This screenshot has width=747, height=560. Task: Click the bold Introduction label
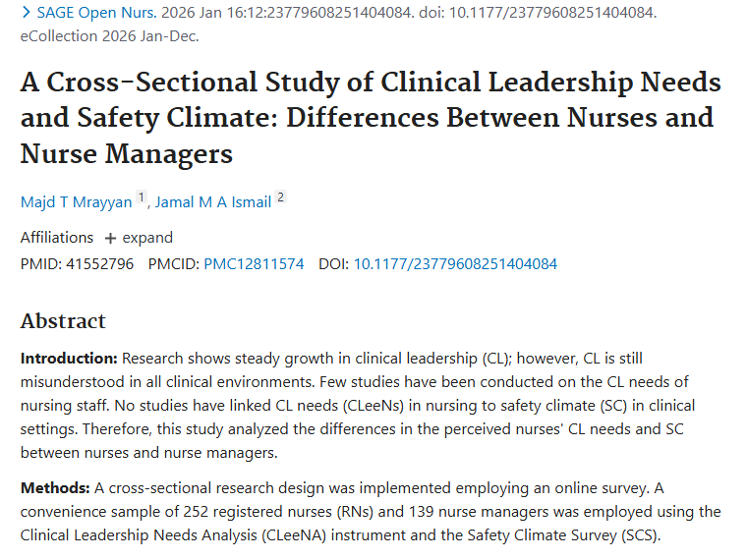click(x=69, y=358)
